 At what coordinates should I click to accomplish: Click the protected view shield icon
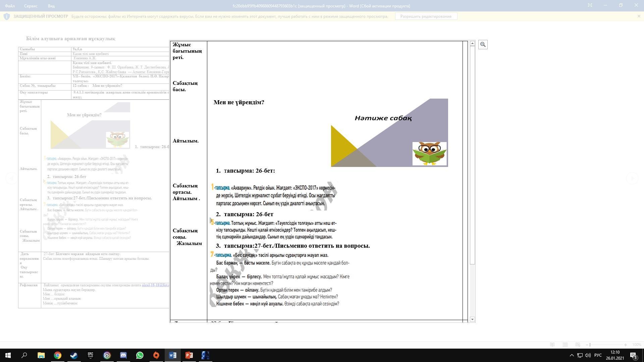tap(7, 16)
